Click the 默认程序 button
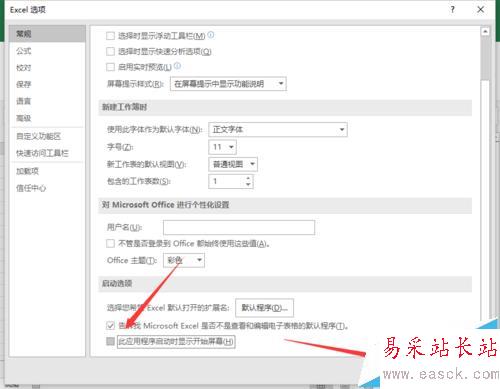This screenshot has height=389, width=500. [x=264, y=307]
